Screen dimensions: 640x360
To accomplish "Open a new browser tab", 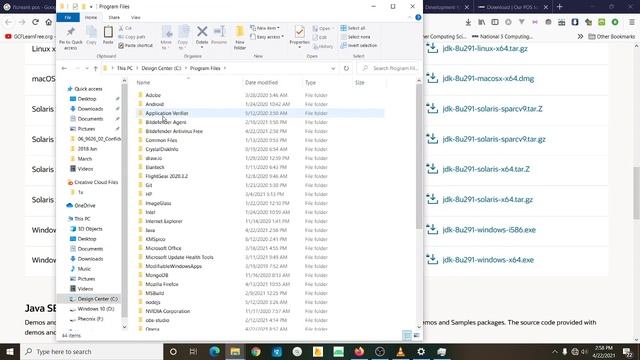I will click(x=559, y=7).
